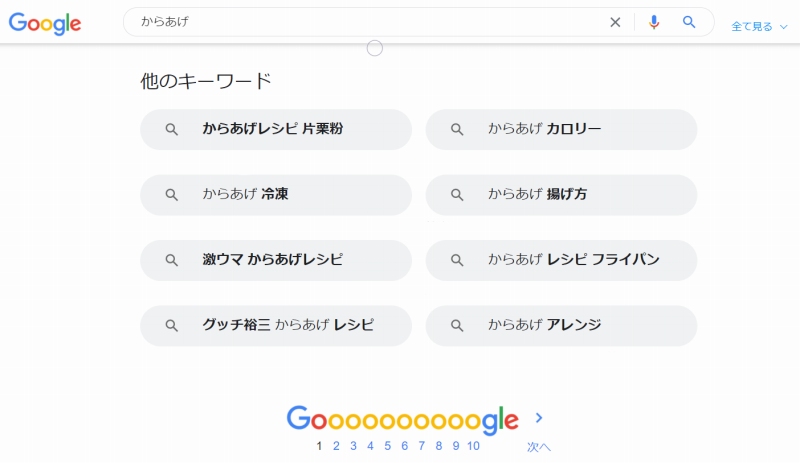Go to results page 5
The image size is (800, 463).
(x=388, y=446)
